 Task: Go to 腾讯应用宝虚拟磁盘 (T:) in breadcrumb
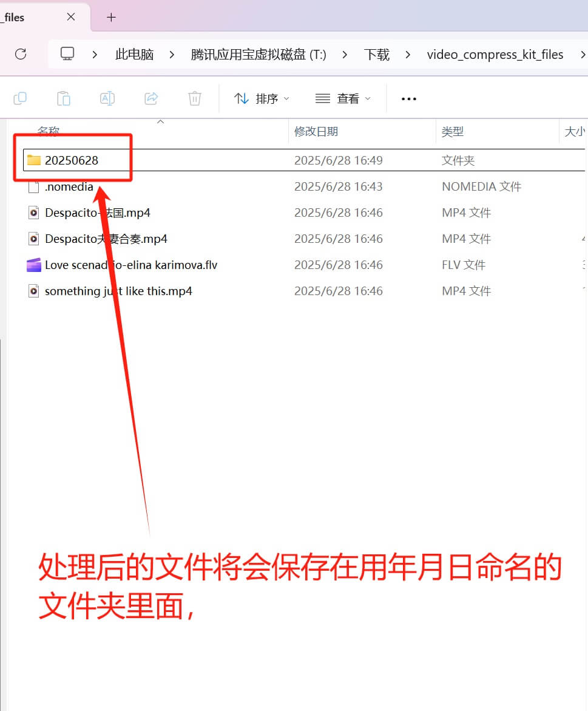point(259,55)
